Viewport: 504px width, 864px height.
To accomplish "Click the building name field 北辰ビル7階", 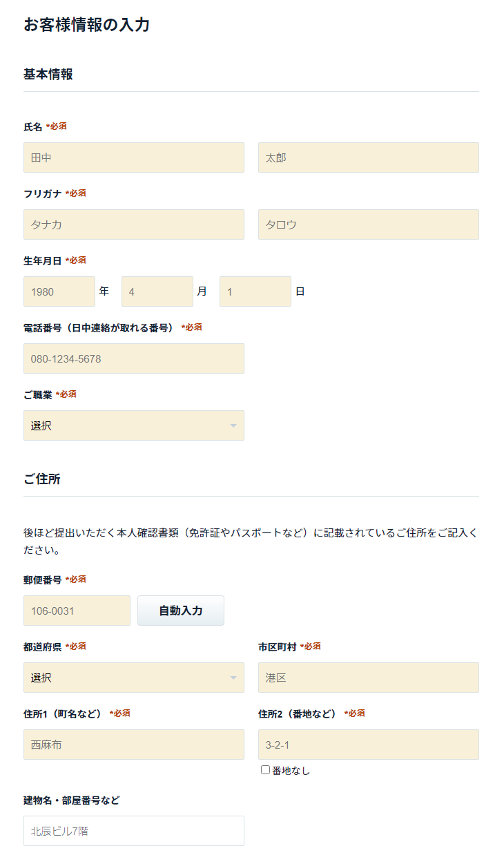I will tap(134, 831).
